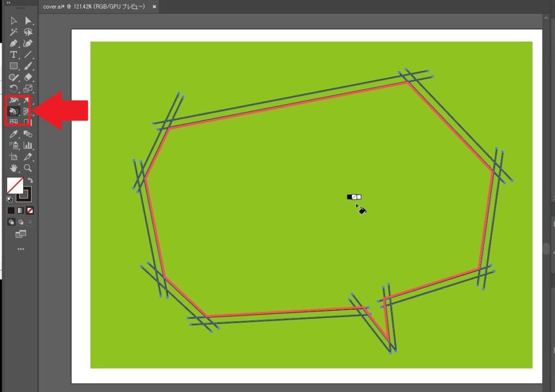Viewport: 555px width, 392px height.
Task: Select the Pen tool
Action: 14,43
